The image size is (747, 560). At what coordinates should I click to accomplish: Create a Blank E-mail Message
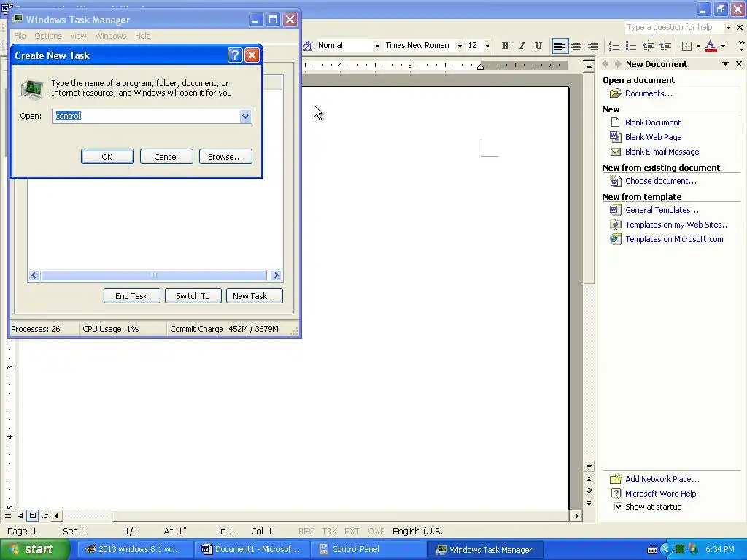(x=662, y=152)
